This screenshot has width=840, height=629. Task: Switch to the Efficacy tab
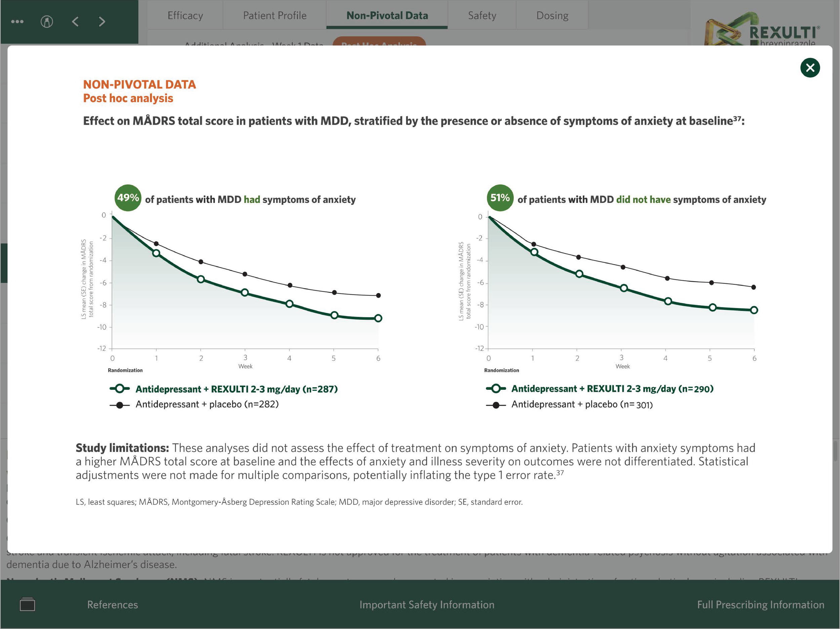[185, 15]
